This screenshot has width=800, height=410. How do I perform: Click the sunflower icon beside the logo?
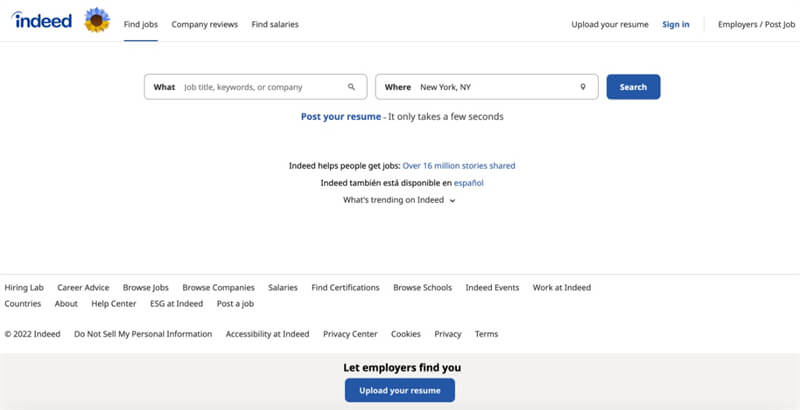point(97,20)
